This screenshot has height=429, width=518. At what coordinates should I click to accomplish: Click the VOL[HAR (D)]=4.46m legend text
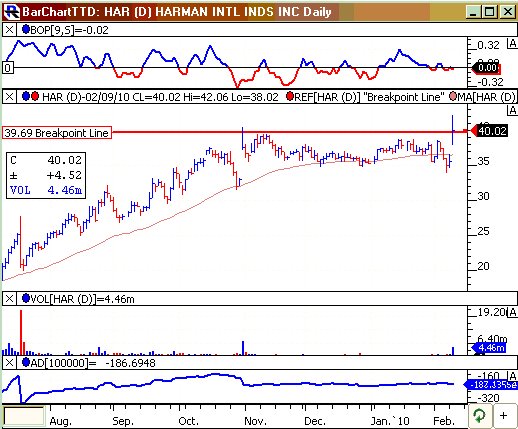[82, 299]
